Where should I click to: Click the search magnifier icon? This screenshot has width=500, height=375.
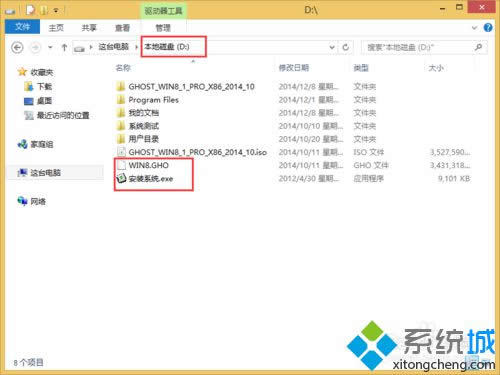478,47
